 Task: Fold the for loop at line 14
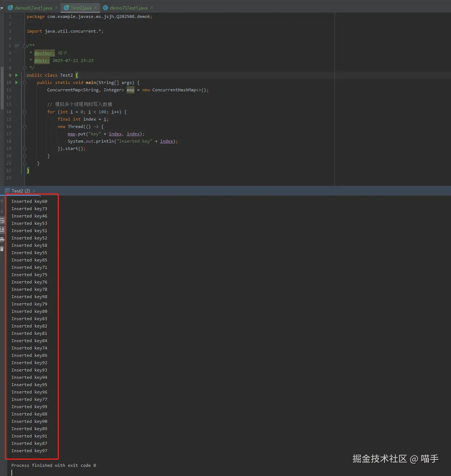(25, 112)
